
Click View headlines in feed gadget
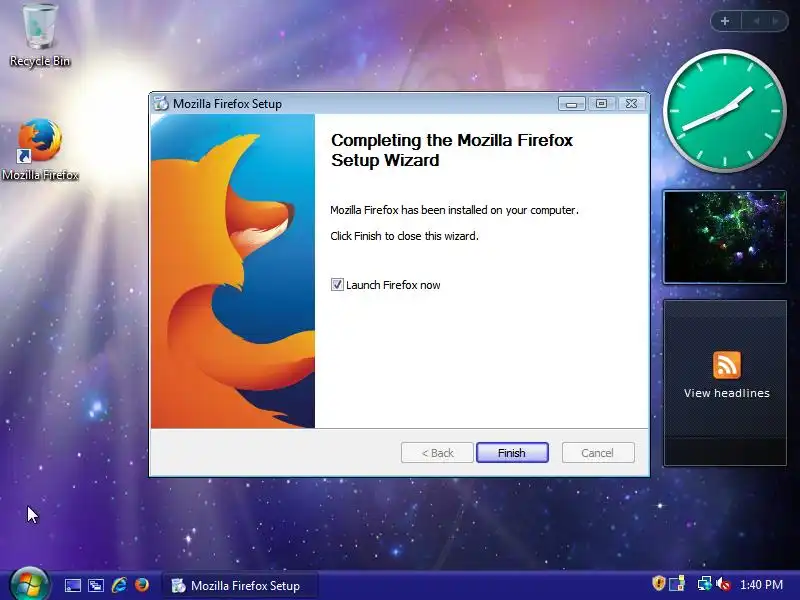coord(727,393)
